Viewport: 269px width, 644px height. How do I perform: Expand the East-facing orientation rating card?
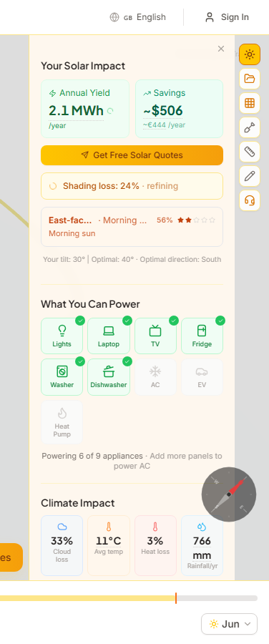[x=132, y=227]
